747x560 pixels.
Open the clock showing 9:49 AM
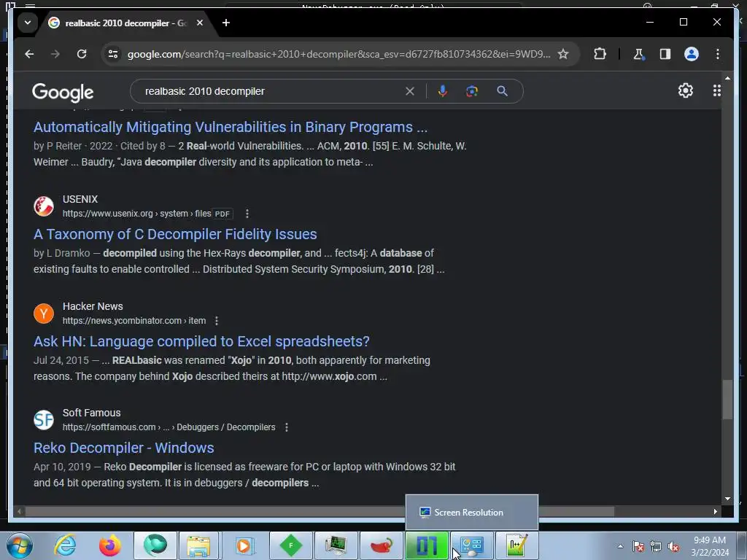point(710,546)
